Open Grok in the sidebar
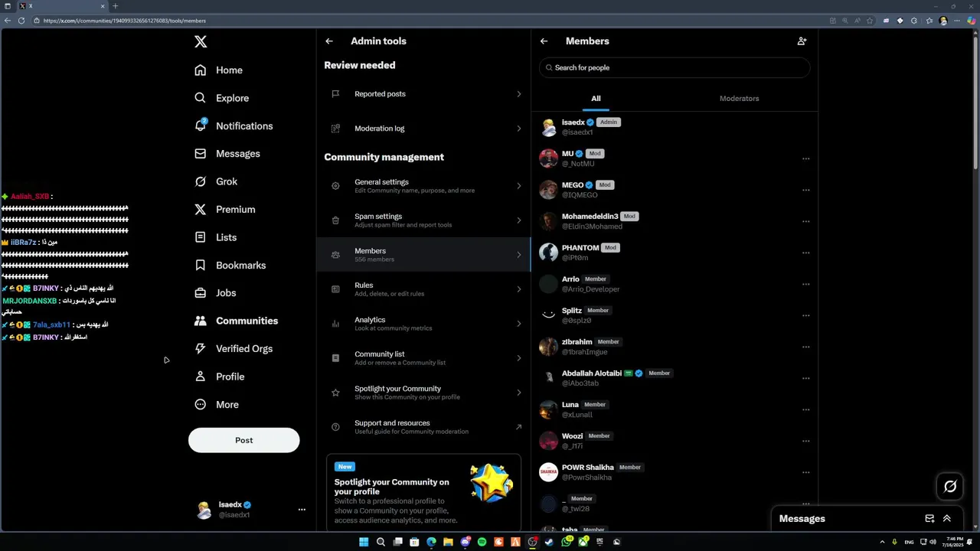The height and width of the screenshot is (551, 980). (x=216, y=181)
